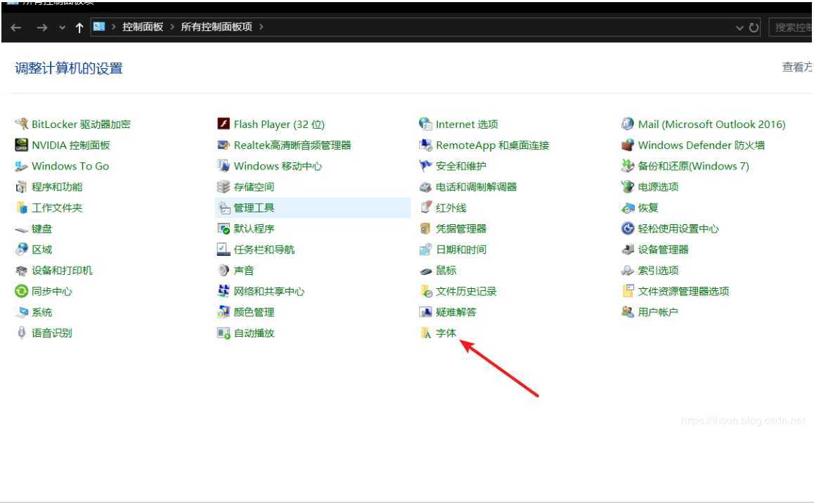Open the address bar history dropdown
The height and width of the screenshot is (504, 814).
(x=739, y=27)
